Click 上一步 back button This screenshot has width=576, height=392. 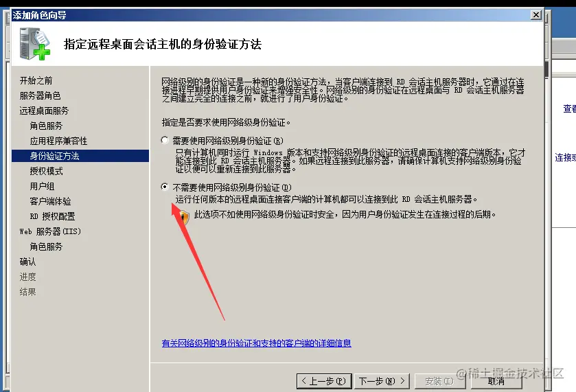pos(324,381)
